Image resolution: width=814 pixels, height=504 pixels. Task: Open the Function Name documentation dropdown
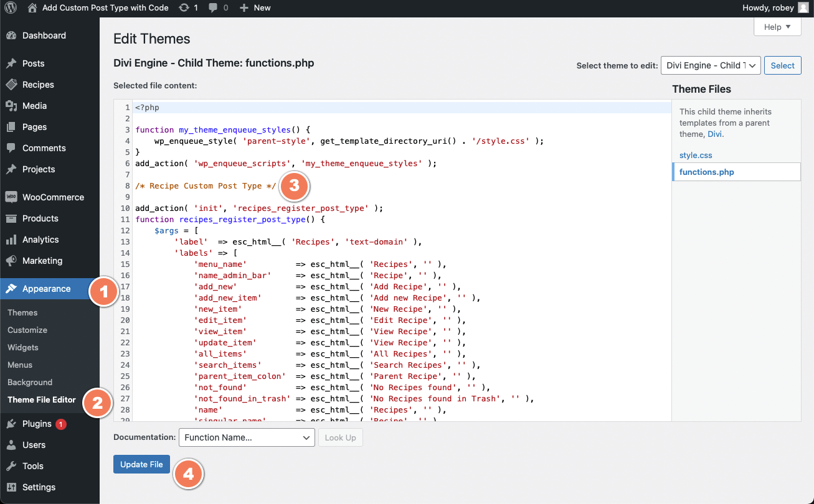coord(247,437)
